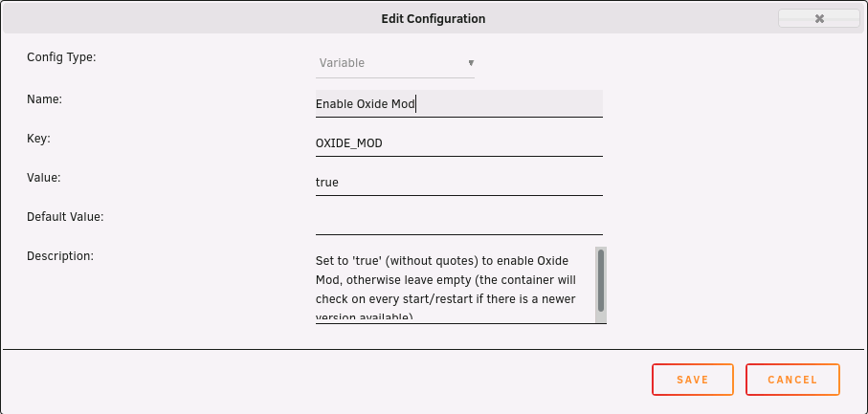Save the configuration with SAVE button
868x414 pixels.
[x=693, y=380]
